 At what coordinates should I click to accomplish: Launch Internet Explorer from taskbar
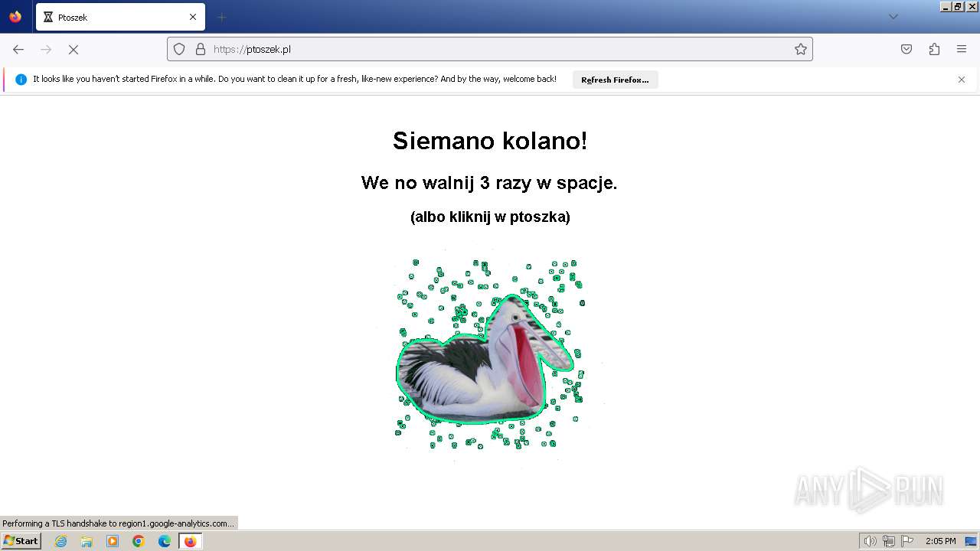(60, 541)
